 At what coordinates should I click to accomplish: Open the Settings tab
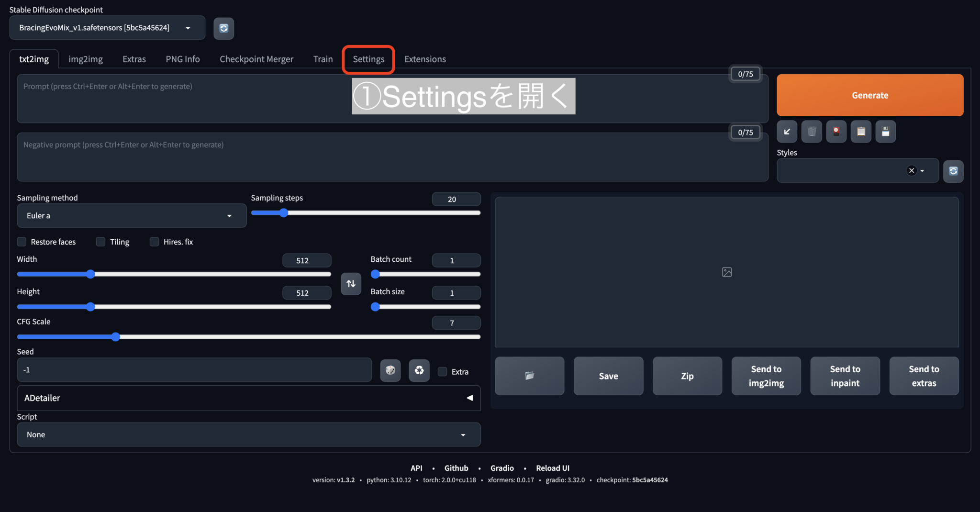(x=368, y=59)
